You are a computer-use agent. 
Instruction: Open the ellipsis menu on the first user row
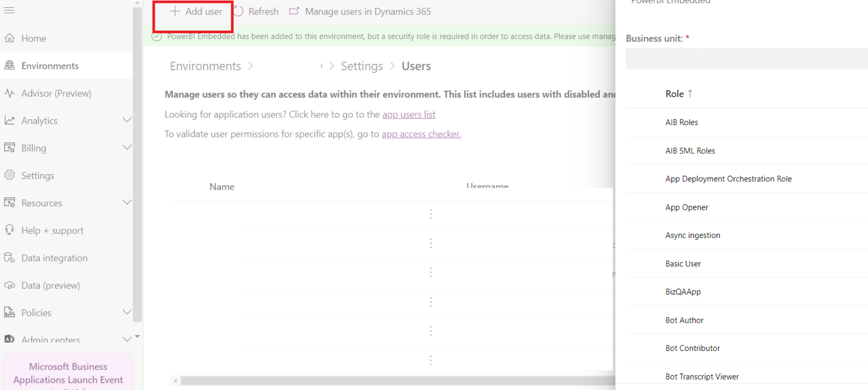pos(431,214)
